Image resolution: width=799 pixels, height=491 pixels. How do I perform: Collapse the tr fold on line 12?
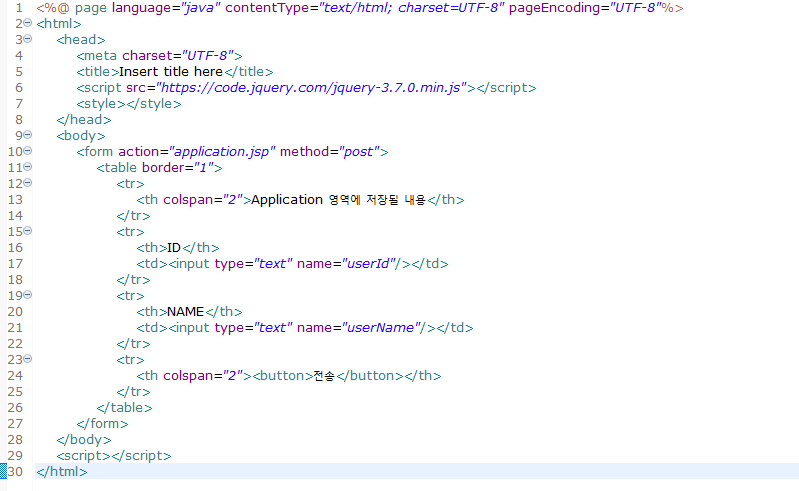[28, 182]
